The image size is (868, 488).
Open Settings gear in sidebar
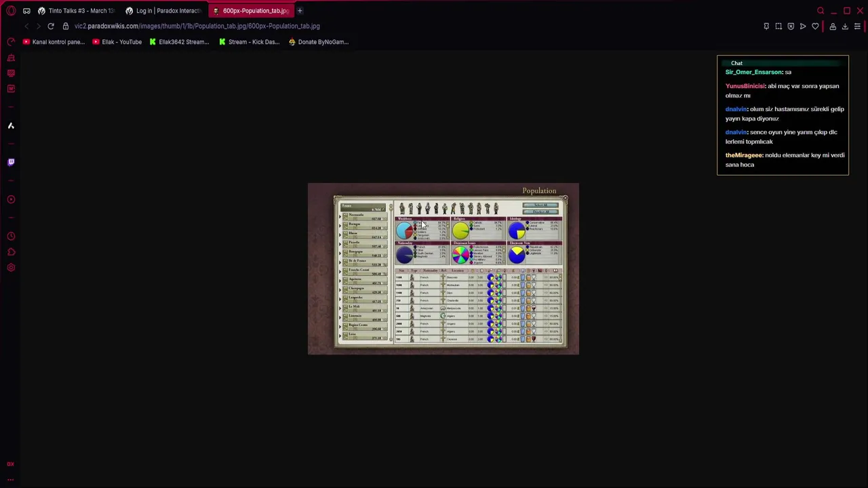click(11, 268)
